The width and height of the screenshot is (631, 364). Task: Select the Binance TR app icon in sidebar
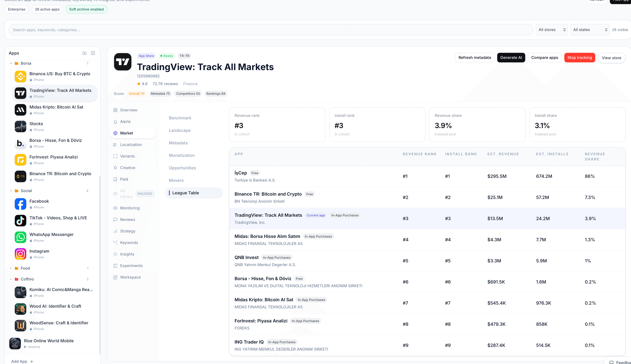click(21, 176)
